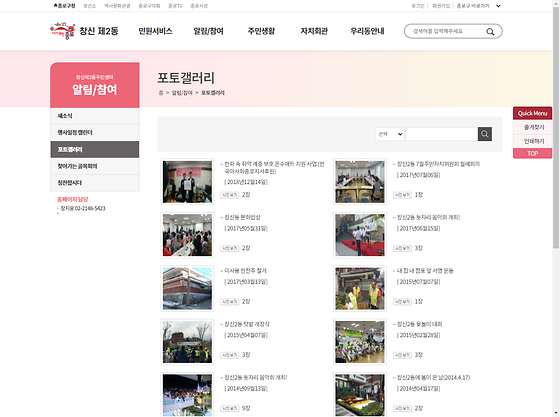Open the 이사동 한전주 철거 thumbnail
The height and width of the screenshot is (417, 560).
click(x=187, y=288)
